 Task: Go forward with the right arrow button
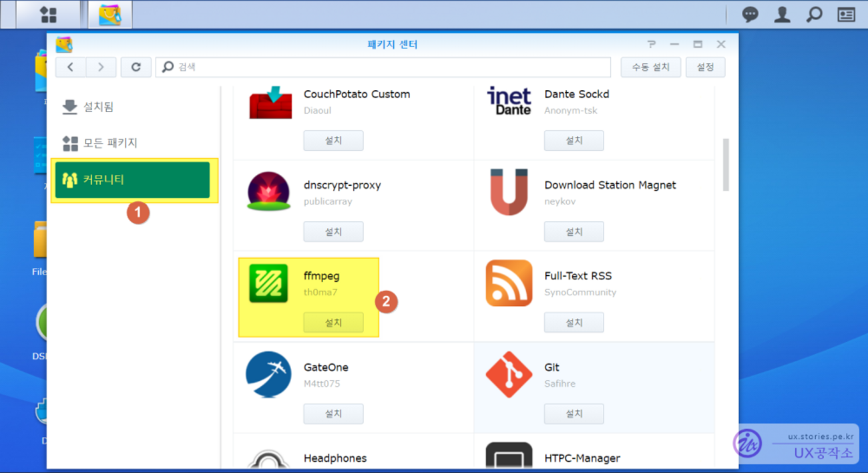pyautogui.click(x=101, y=67)
